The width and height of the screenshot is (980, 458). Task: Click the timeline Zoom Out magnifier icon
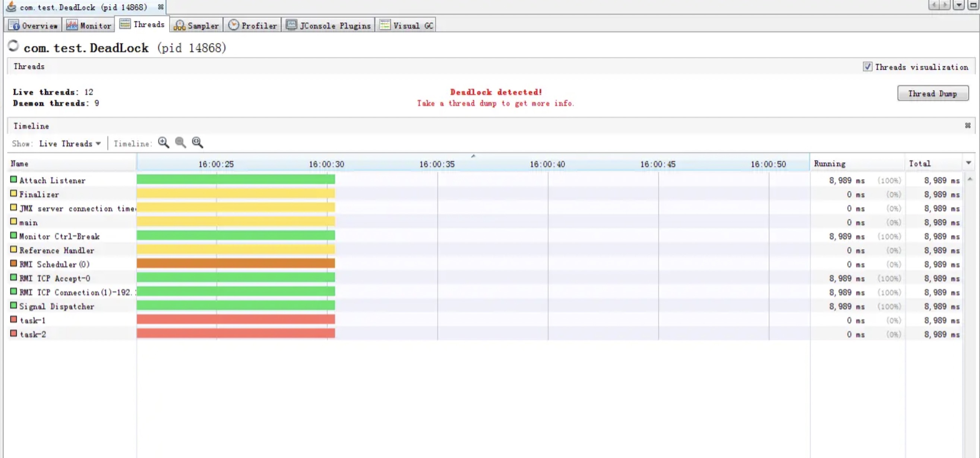point(180,143)
